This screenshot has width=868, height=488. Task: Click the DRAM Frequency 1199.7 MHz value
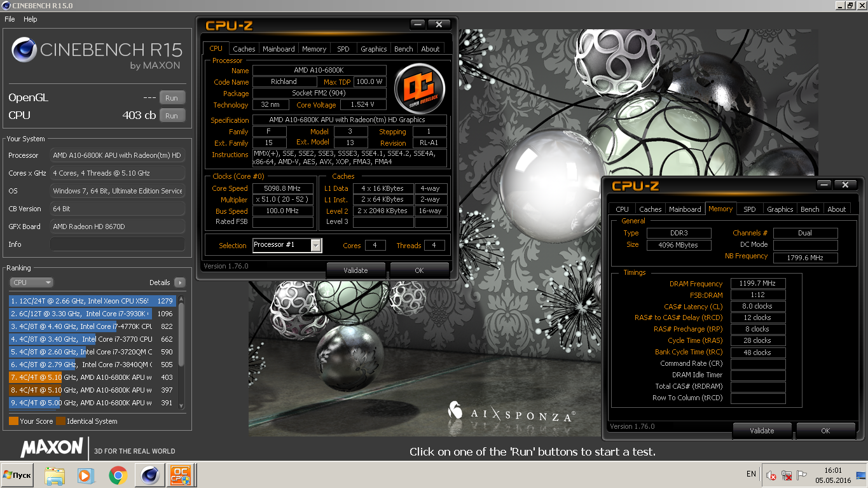pyautogui.click(x=758, y=284)
